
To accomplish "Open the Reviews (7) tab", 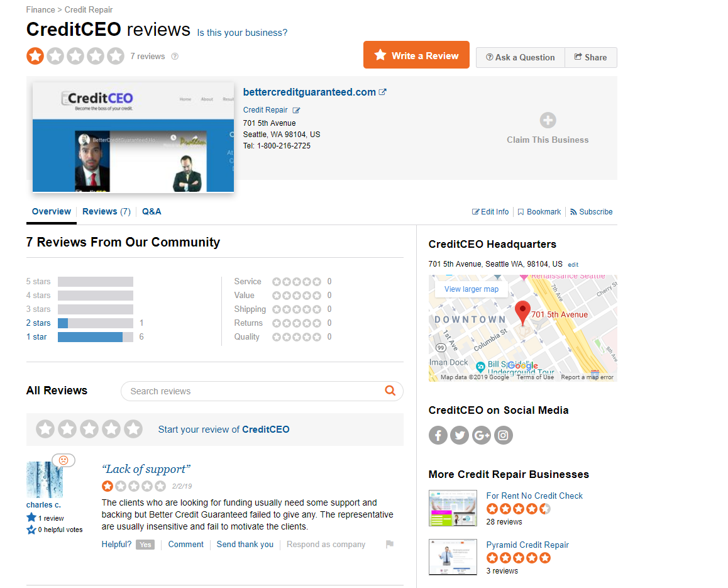I will pyautogui.click(x=106, y=211).
